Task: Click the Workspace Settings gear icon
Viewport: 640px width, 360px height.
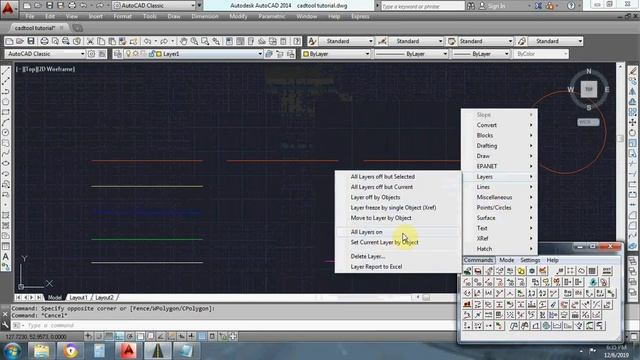Action: [x=92, y=54]
